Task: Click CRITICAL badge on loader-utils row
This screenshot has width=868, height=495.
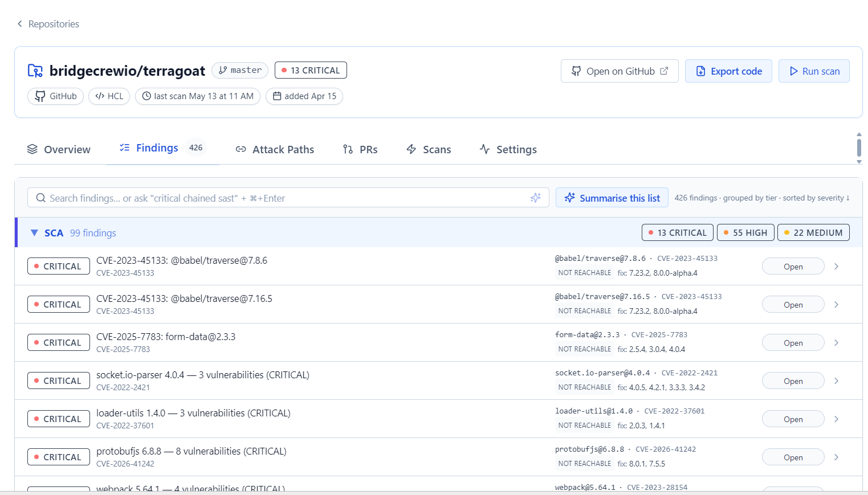Action: click(x=59, y=419)
